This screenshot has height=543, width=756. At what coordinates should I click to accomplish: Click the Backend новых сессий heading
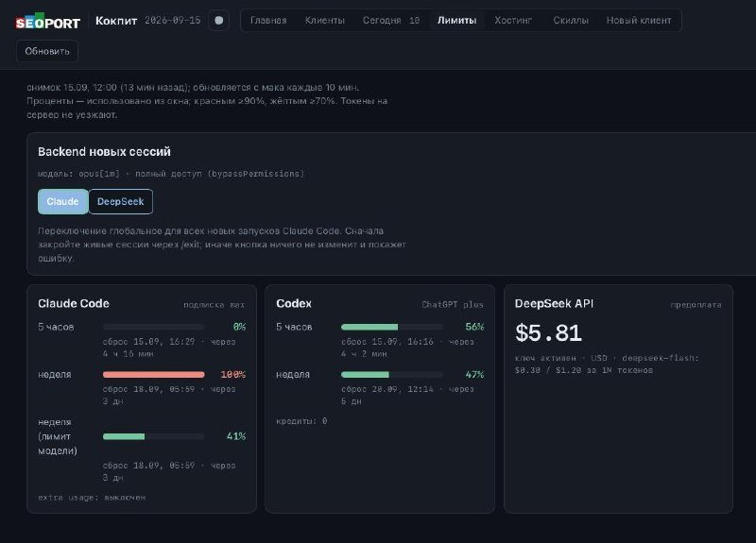[x=104, y=152]
